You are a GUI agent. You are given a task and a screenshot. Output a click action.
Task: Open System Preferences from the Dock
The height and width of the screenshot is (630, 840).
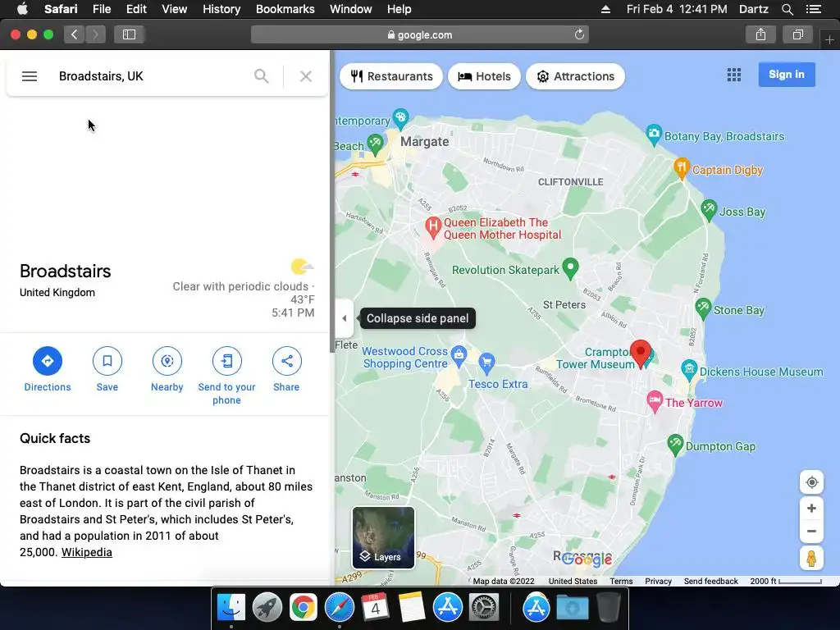(484, 608)
